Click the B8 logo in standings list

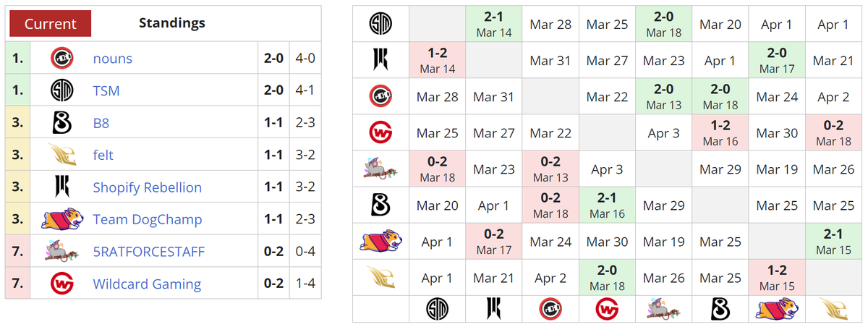(x=61, y=123)
